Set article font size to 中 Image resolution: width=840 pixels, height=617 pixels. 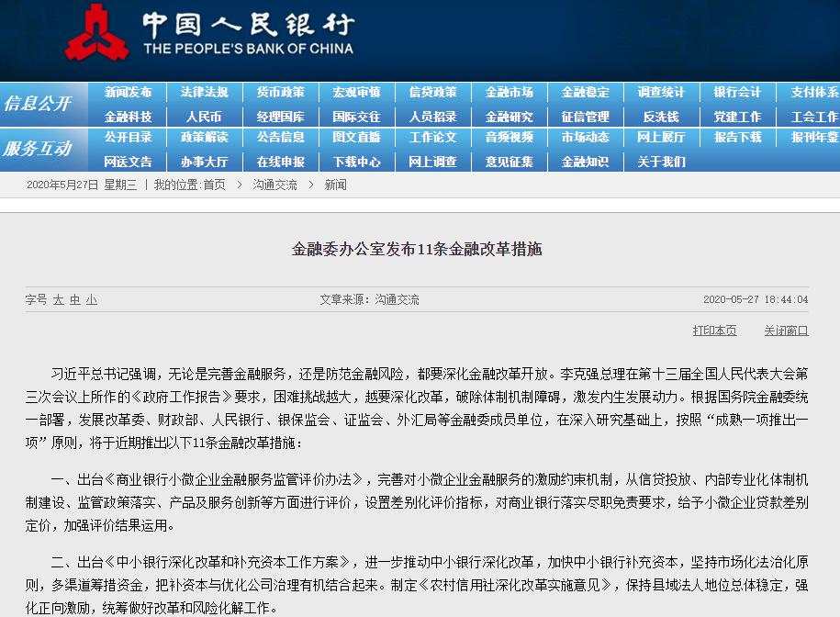click(75, 299)
